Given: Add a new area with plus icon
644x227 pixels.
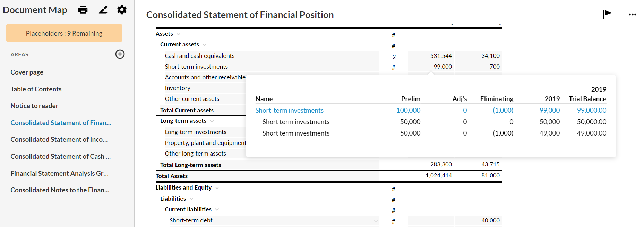Looking at the screenshot, I should point(120,54).
